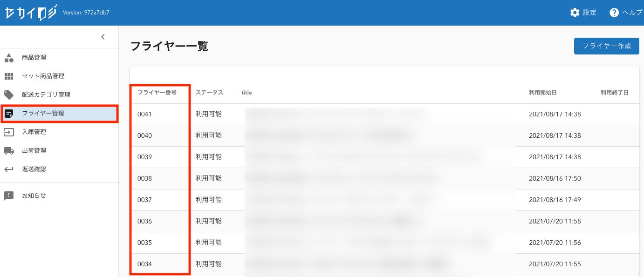Click the セット商品管理 grid icon
Viewport: 644px width, 277px height.
click(9, 76)
